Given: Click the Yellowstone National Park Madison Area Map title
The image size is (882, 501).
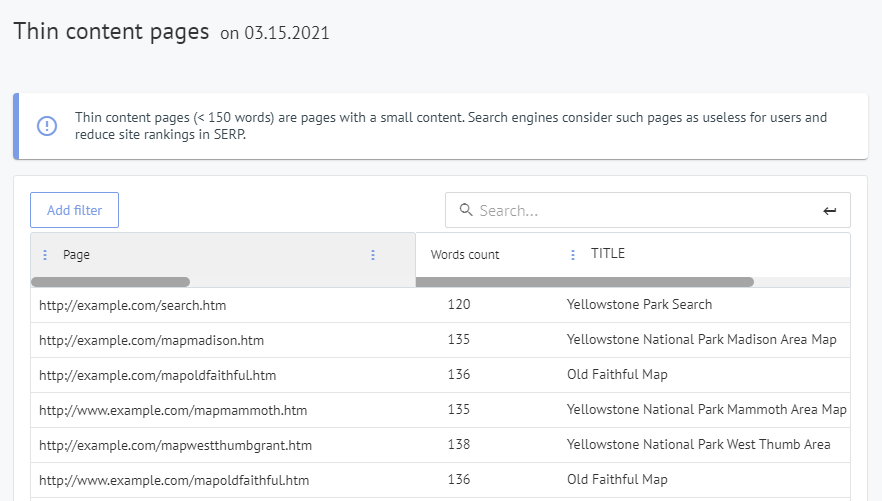Looking at the screenshot, I should 701,340.
